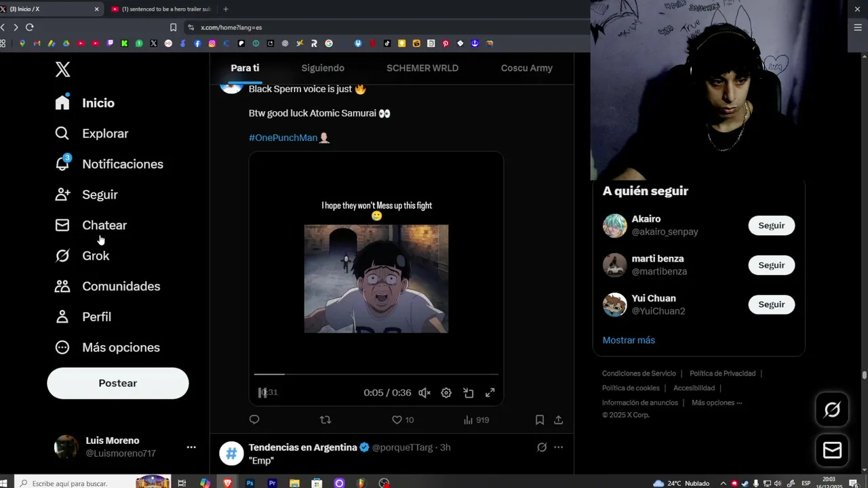Open Windows Start menu
868x488 pixels.
pos(3,483)
